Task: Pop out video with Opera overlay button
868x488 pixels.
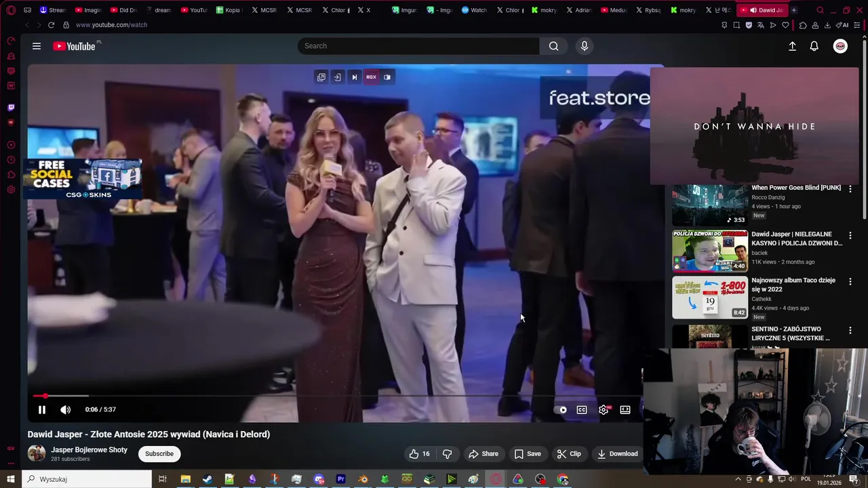Action: tap(321, 77)
